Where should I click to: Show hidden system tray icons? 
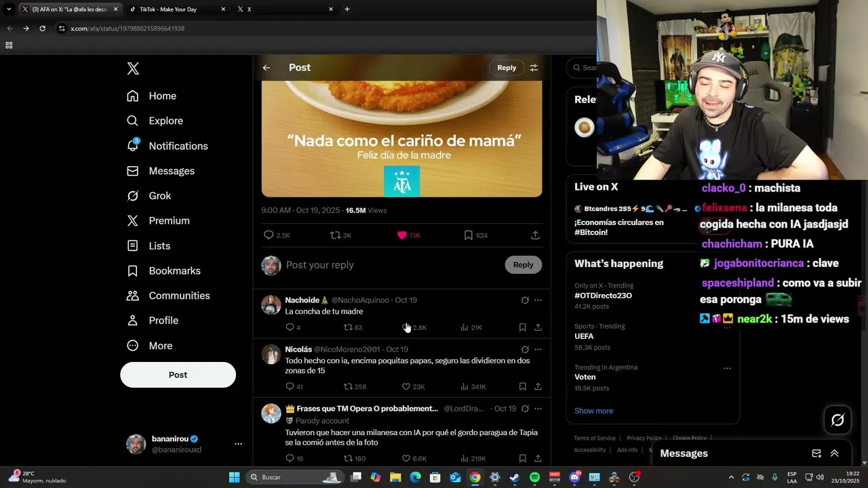(x=731, y=477)
